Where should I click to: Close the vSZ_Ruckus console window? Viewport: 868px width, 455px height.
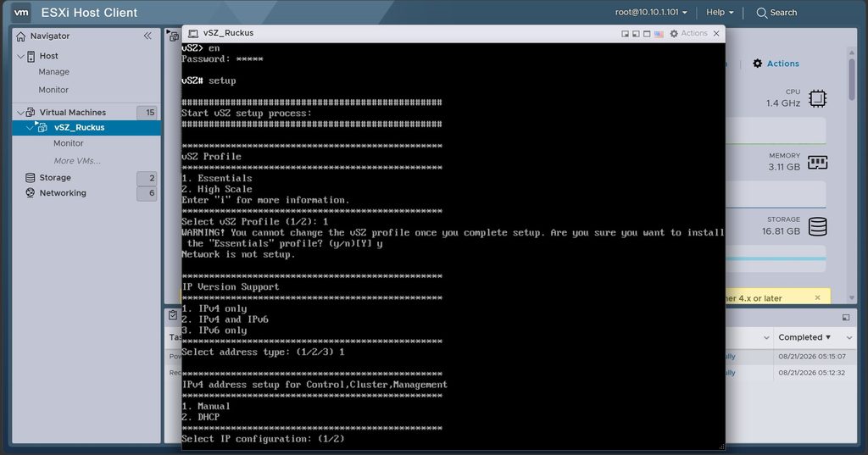[716, 34]
